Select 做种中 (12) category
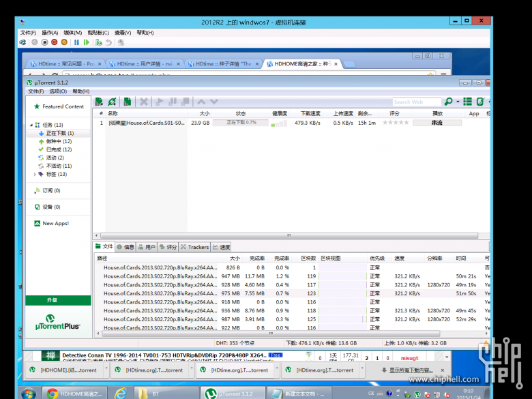Image resolution: width=532 pixels, height=399 pixels. (x=56, y=141)
